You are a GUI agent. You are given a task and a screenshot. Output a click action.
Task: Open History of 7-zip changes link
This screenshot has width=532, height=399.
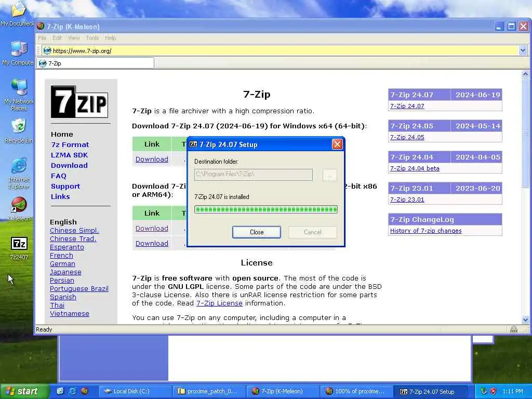426,231
